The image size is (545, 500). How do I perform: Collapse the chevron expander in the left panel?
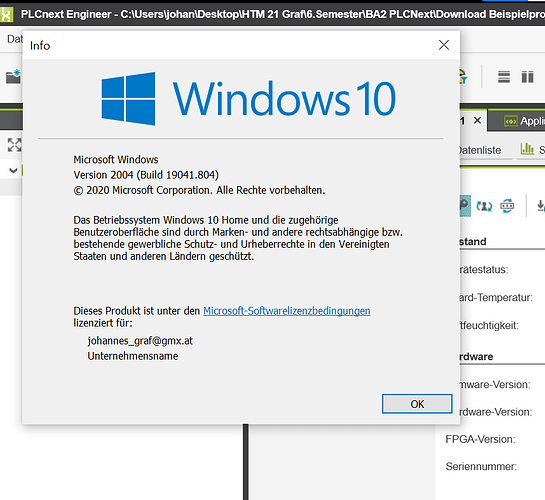13,170
